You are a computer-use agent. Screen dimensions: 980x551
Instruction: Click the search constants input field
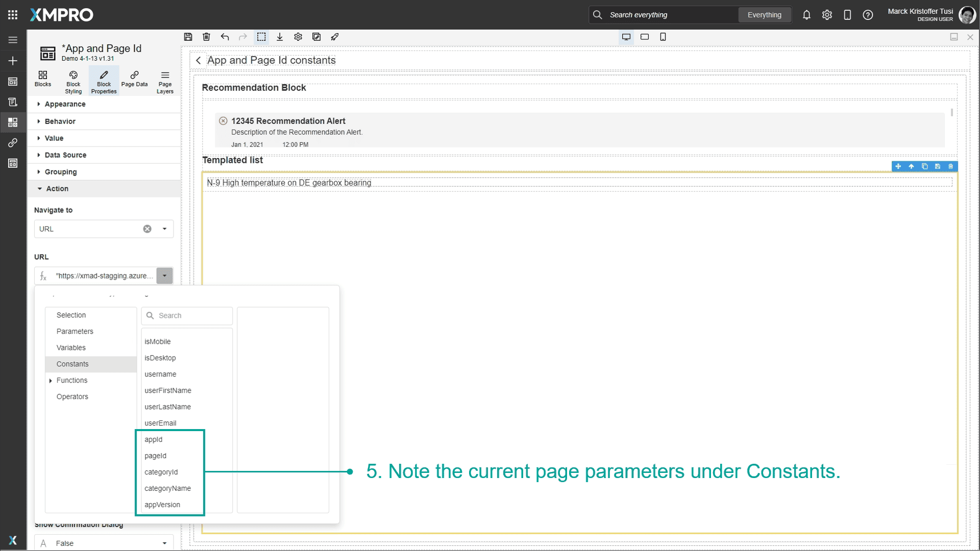click(x=187, y=315)
